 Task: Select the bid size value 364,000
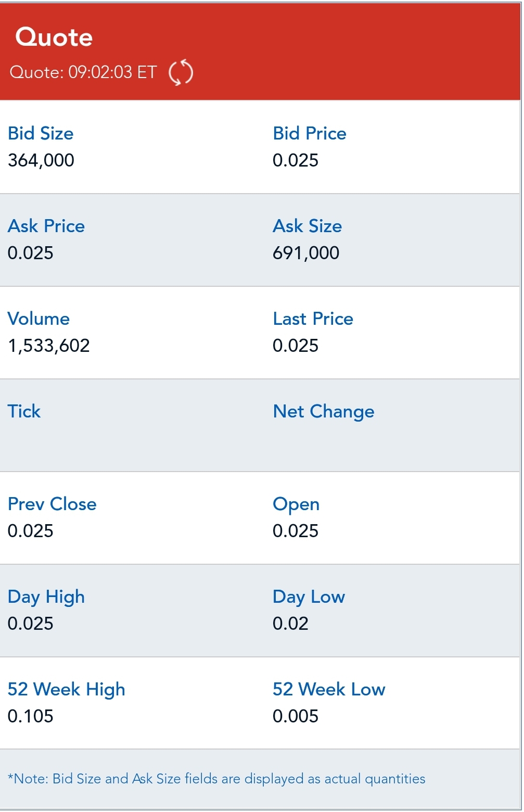[x=41, y=160]
